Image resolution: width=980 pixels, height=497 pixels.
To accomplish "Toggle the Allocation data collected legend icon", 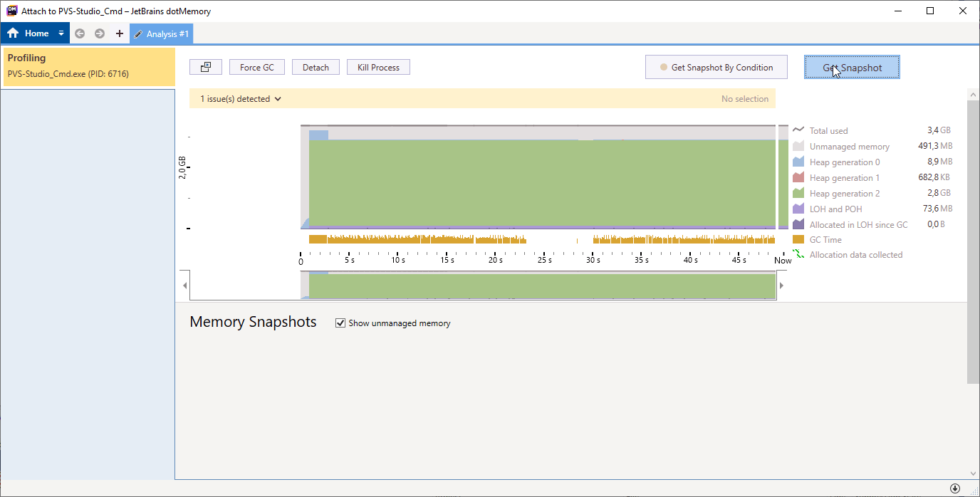I will 798,254.
